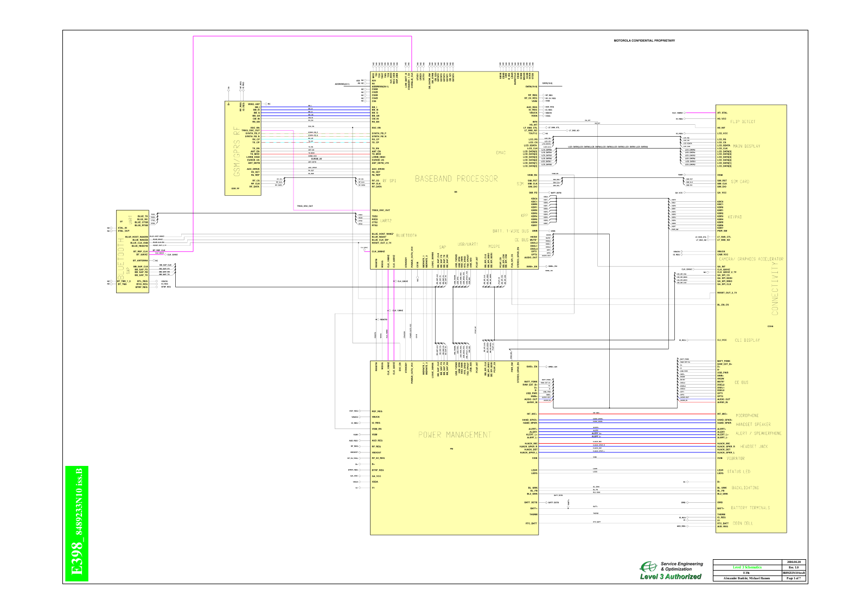Click the 'RF SPI' label in baseband processor
The height and width of the screenshot is (614, 868).
click(390, 181)
